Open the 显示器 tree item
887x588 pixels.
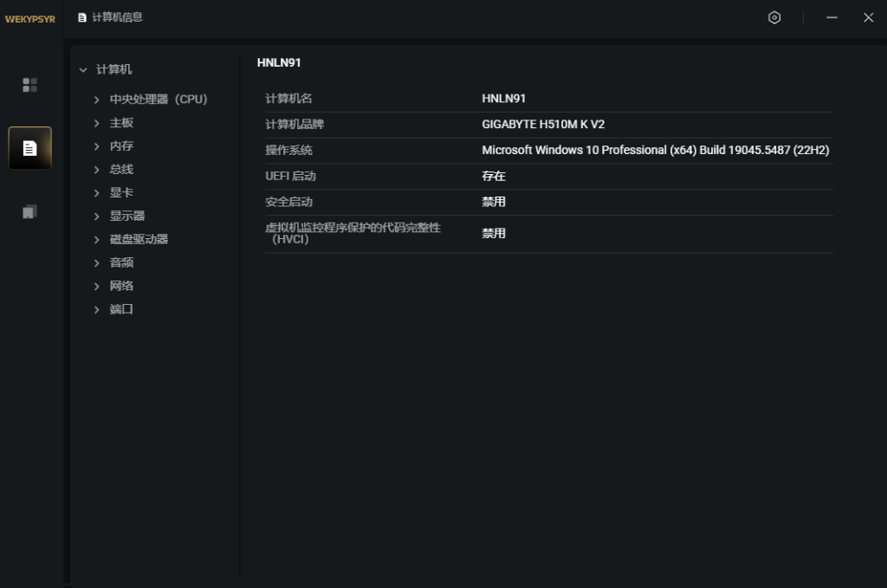pyautogui.click(x=127, y=216)
